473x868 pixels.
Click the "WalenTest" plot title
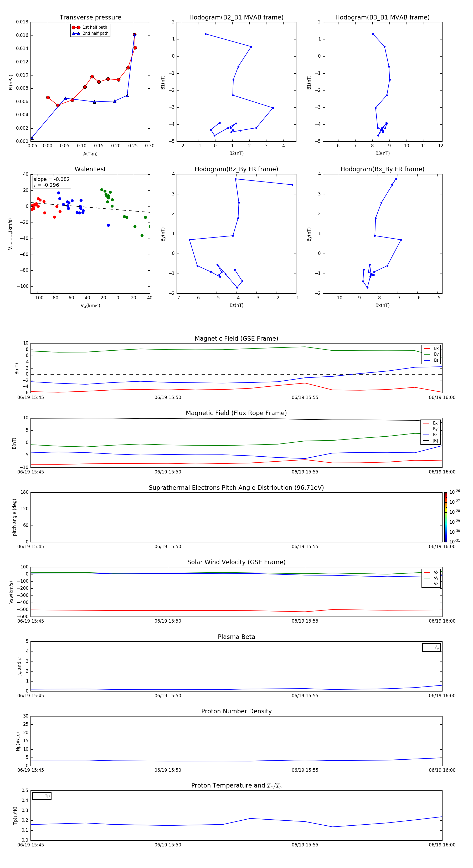pyautogui.click(x=90, y=169)
